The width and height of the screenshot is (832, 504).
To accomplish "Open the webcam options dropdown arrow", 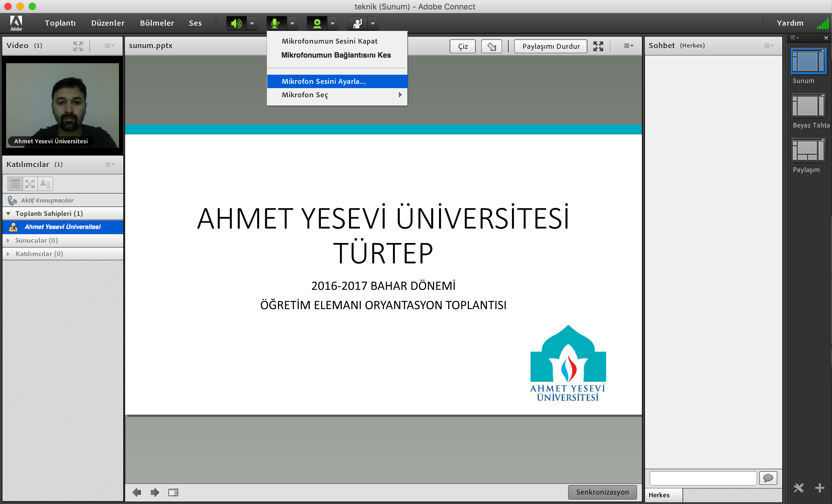I will pyautogui.click(x=333, y=23).
